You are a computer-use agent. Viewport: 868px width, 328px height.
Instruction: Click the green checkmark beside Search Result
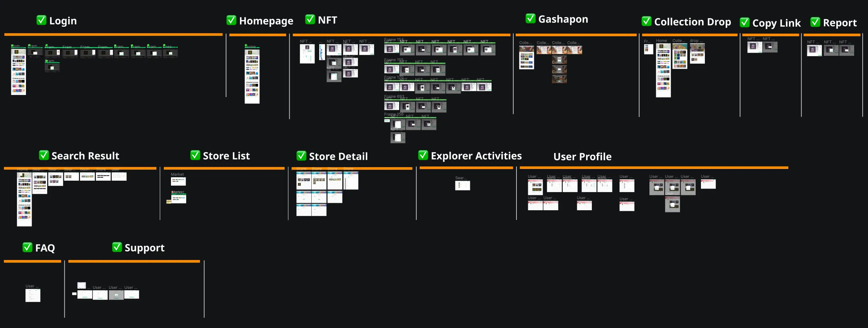pos(44,155)
